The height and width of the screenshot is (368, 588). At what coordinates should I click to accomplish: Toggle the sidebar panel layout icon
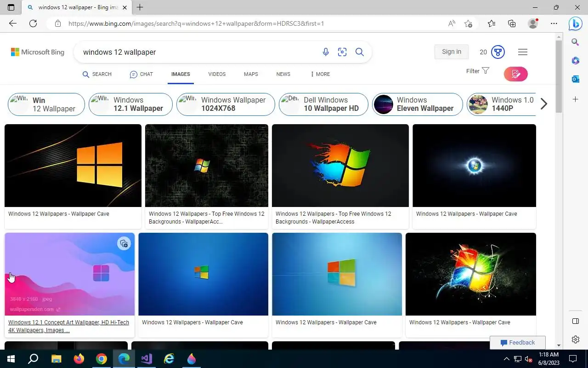coord(575,321)
